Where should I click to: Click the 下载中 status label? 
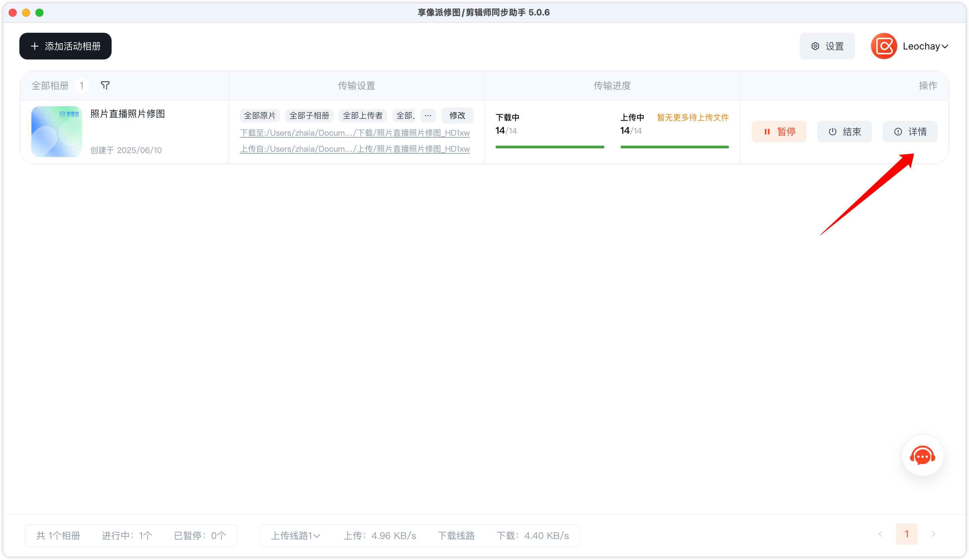click(508, 118)
